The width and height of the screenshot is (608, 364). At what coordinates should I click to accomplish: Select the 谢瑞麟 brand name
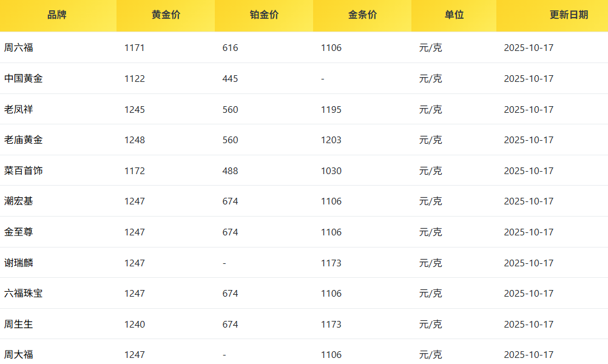[19, 263]
